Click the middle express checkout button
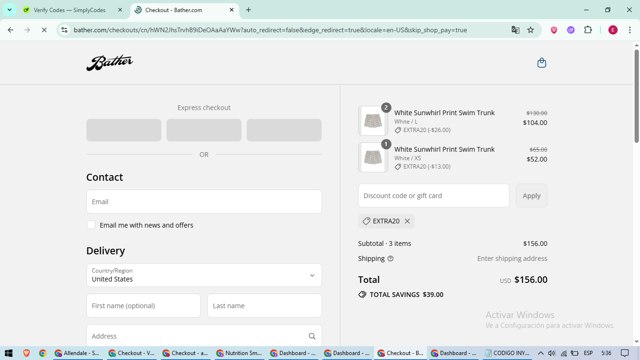Image resolution: width=640 pixels, height=360 pixels. (x=204, y=130)
